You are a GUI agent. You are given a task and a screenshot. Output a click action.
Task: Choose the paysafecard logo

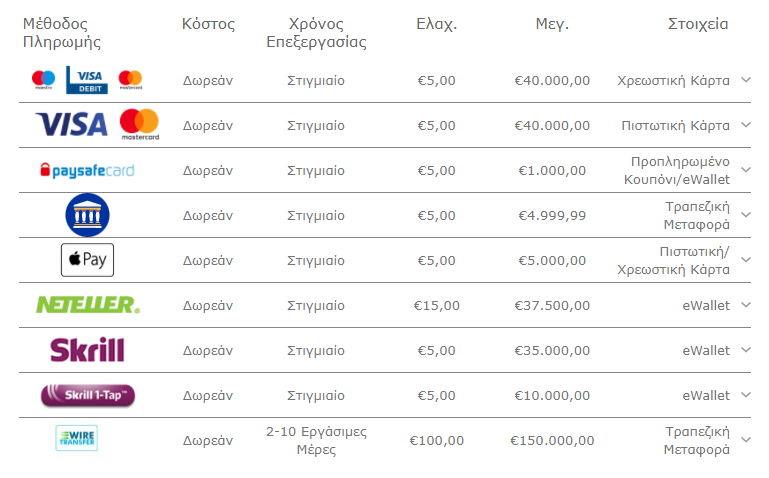click(x=87, y=171)
